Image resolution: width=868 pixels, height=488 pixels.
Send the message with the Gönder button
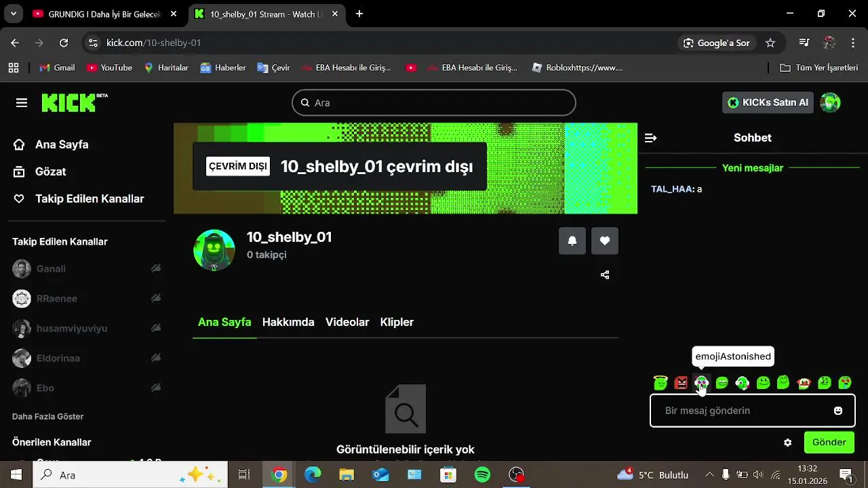coord(829,442)
